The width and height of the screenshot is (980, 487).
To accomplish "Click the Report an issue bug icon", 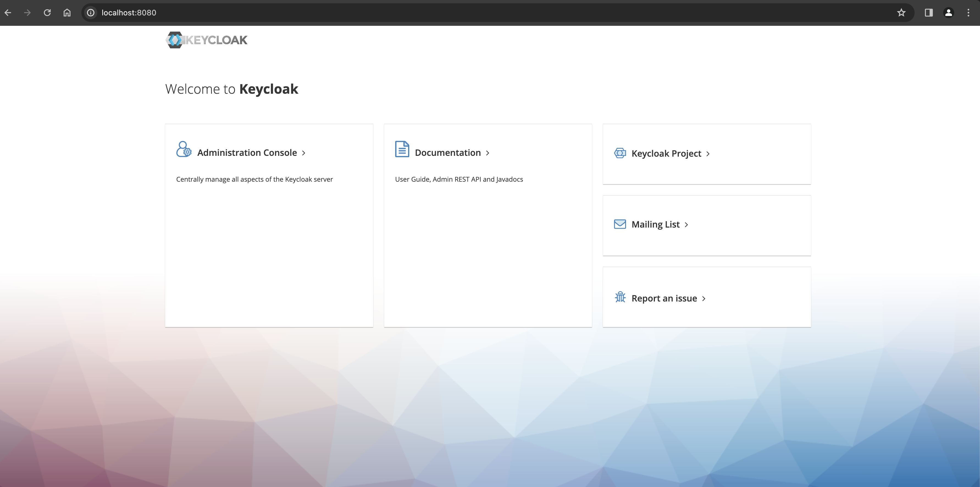I will 620,297.
